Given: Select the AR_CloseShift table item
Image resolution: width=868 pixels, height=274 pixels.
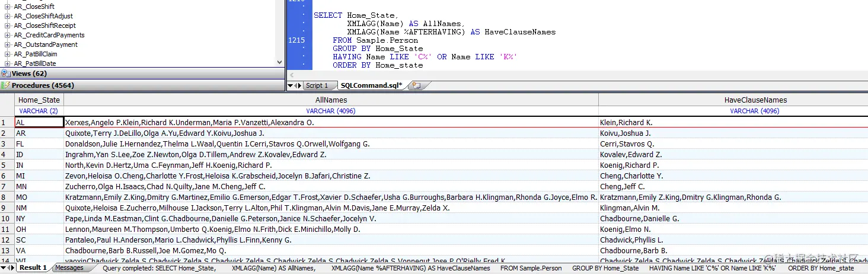Looking at the screenshot, I should [x=34, y=7].
